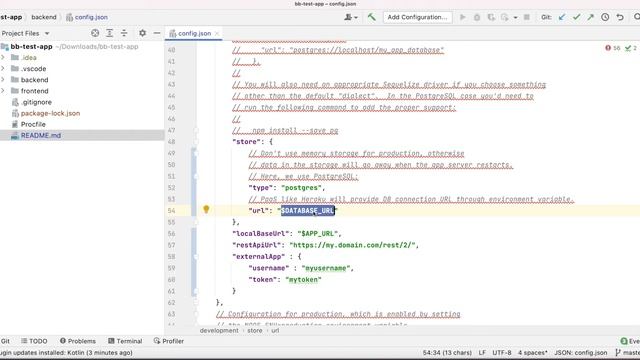Image resolution: width=640 pixels, height=360 pixels.
Task: Click the plugin updates installed status message
Action: click(67, 353)
